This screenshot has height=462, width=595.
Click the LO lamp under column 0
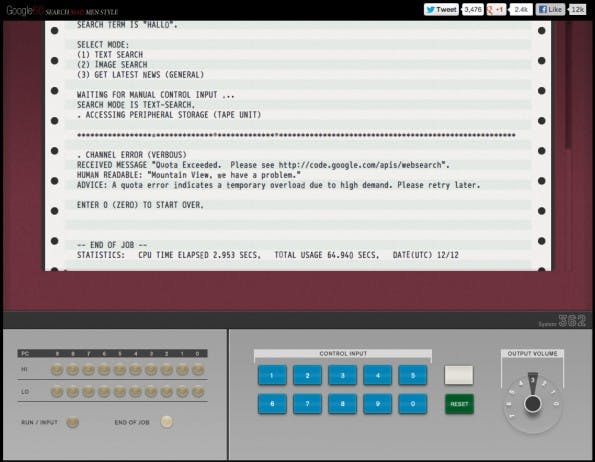198,392
